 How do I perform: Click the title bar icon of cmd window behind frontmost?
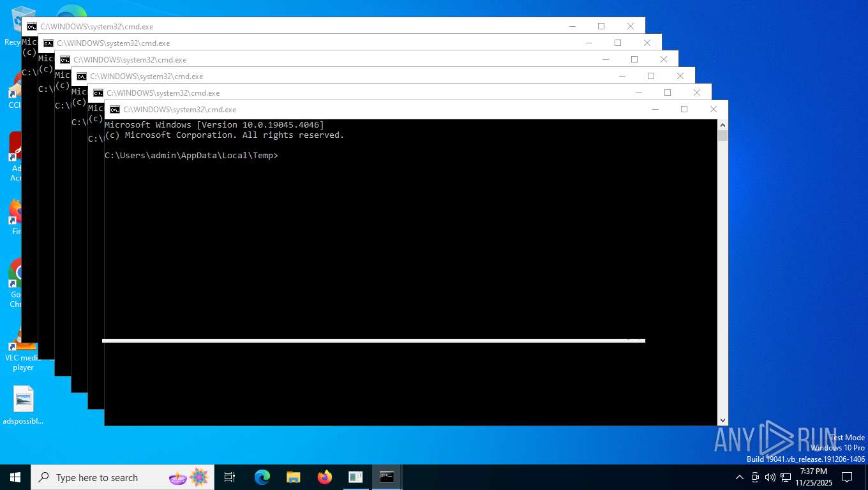coord(98,93)
